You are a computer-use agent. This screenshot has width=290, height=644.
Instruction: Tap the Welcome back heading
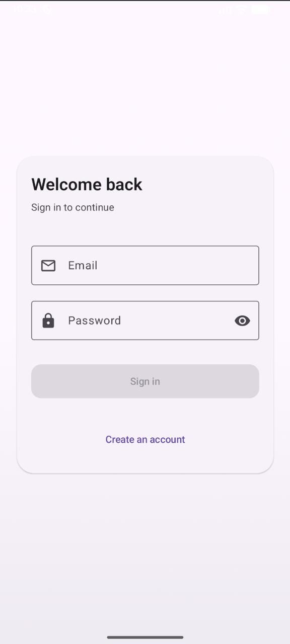(x=87, y=185)
